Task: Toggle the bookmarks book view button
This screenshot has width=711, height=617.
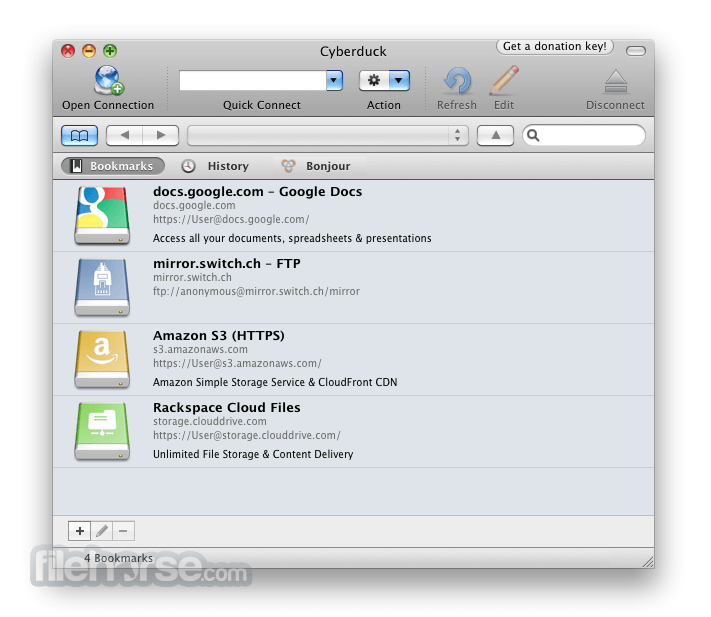Action: [79, 135]
